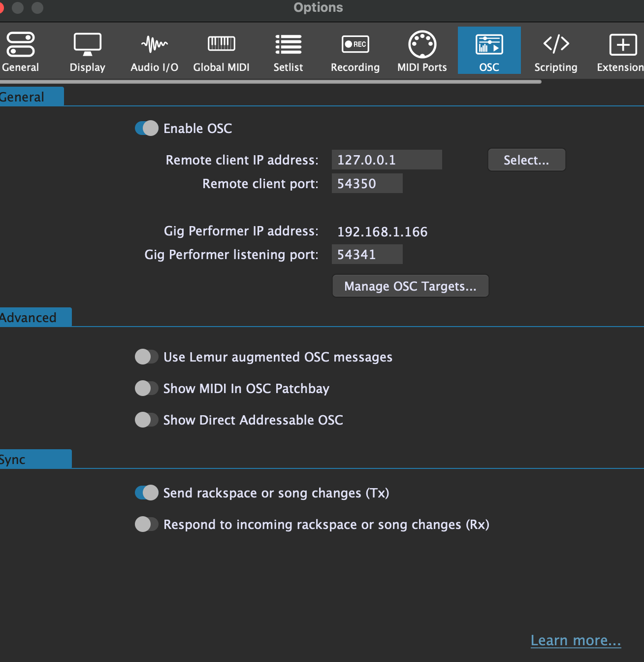Image resolution: width=644 pixels, height=662 pixels.
Task: Open the General options icon
Action: click(20, 45)
